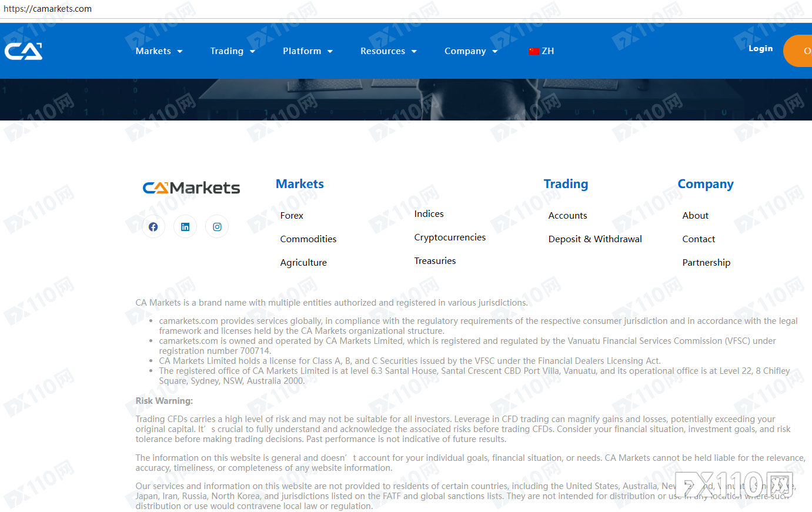Open the Deposit & Withdrawal link
812x512 pixels.
(x=595, y=239)
